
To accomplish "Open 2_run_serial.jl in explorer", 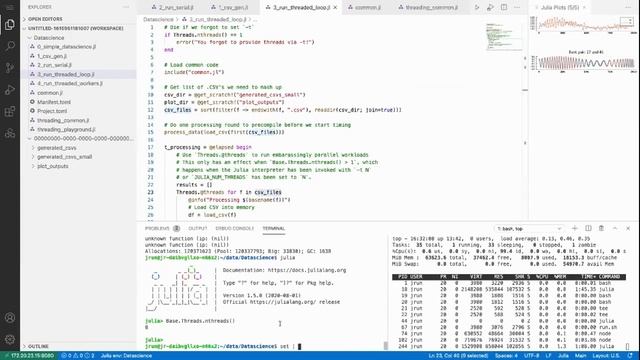I will (78, 65).
